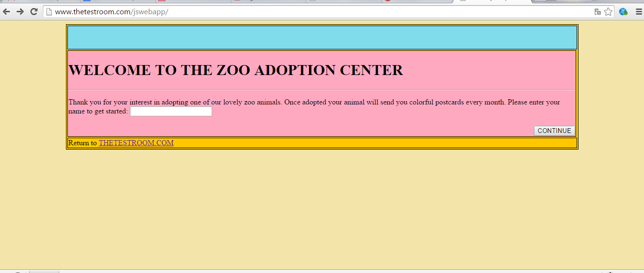Click the empty blue banner at the top

click(x=322, y=38)
